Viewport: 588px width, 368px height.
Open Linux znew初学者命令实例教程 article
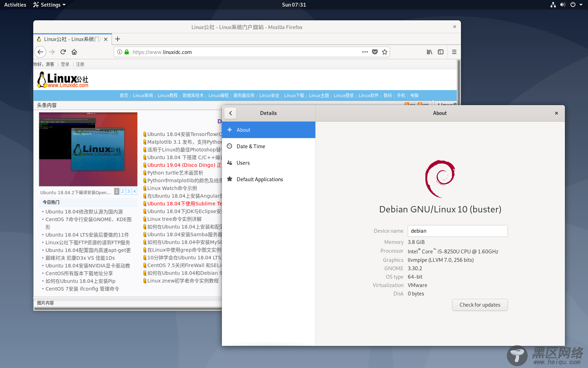tap(183, 281)
